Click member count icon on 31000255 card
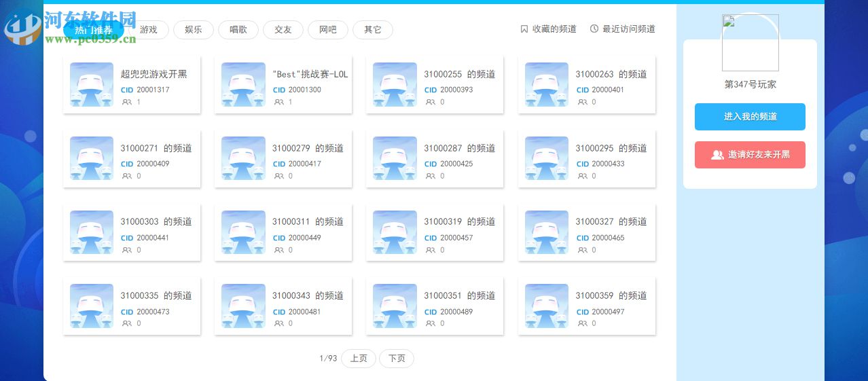The width and height of the screenshot is (868, 381). tap(430, 102)
